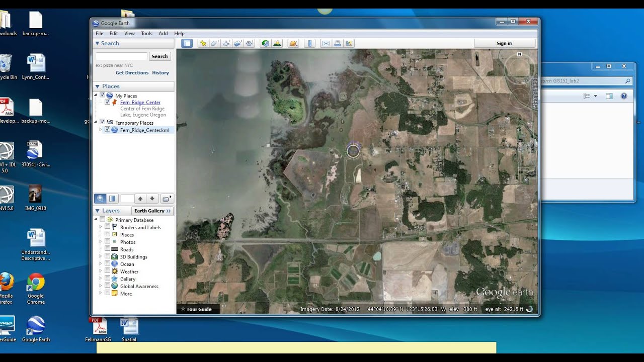The height and width of the screenshot is (362, 644).
Task: Enable the 3D Buildings layer
Action: [x=107, y=256]
